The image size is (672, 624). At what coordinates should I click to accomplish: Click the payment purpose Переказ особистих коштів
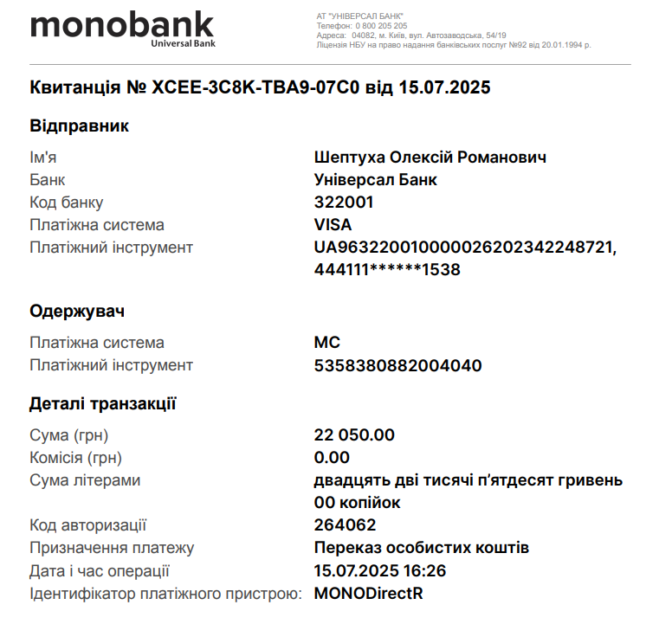click(x=421, y=547)
